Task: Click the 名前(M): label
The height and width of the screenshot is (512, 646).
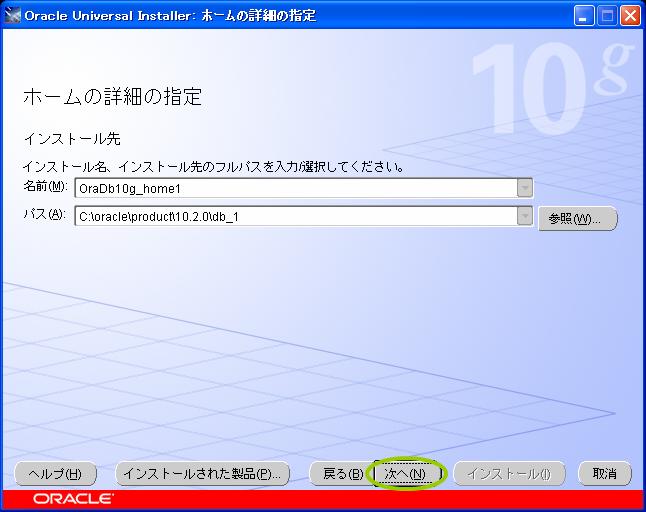Action: click(x=45, y=186)
